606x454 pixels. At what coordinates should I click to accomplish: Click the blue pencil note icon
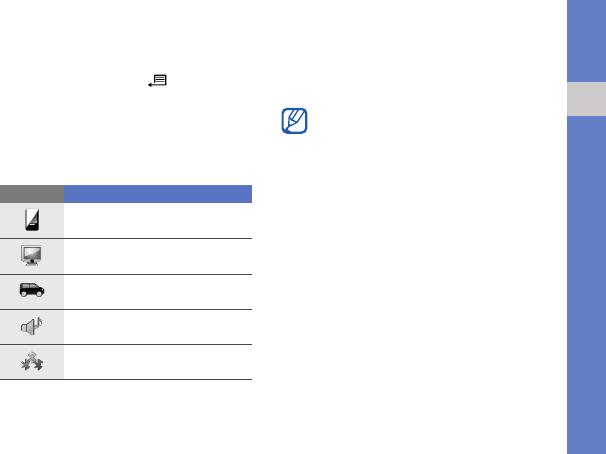point(294,121)
